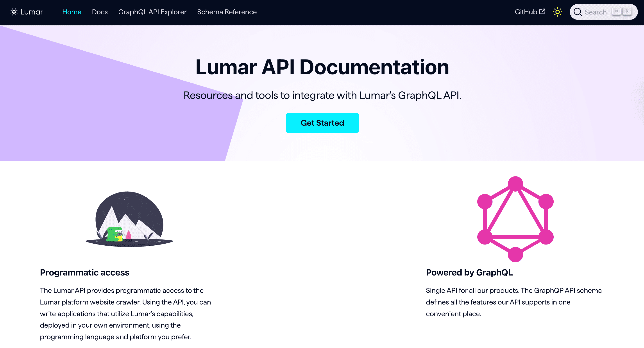Click the K key badge in the search bar

[627, 11]
